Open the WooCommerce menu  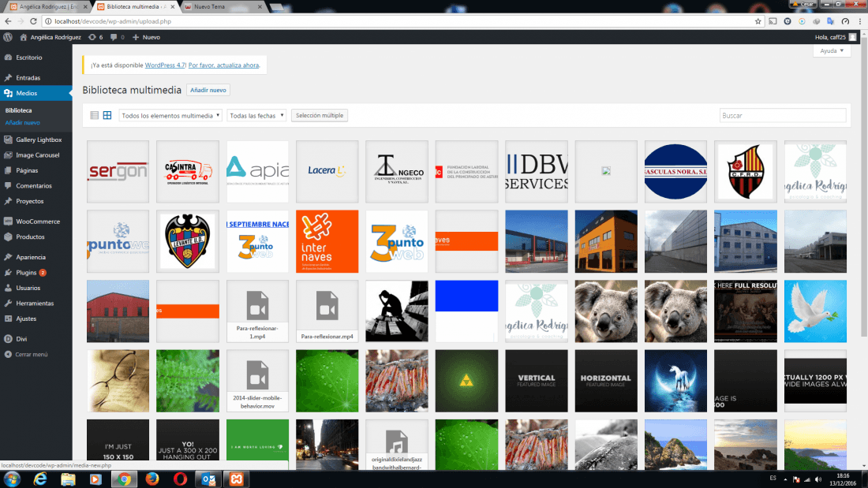pyautogui.click(x=36, y=222)
